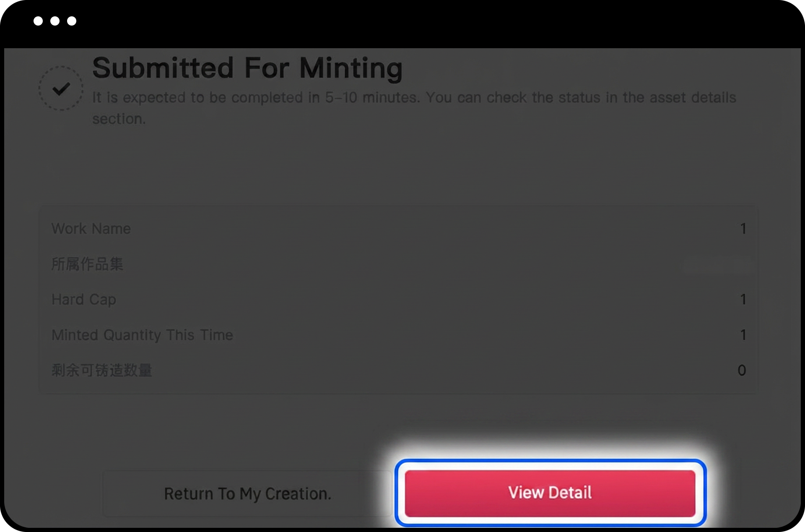
Task: Click the word section. below the heading
Action: pyautogui.click(x=119, y=119)
